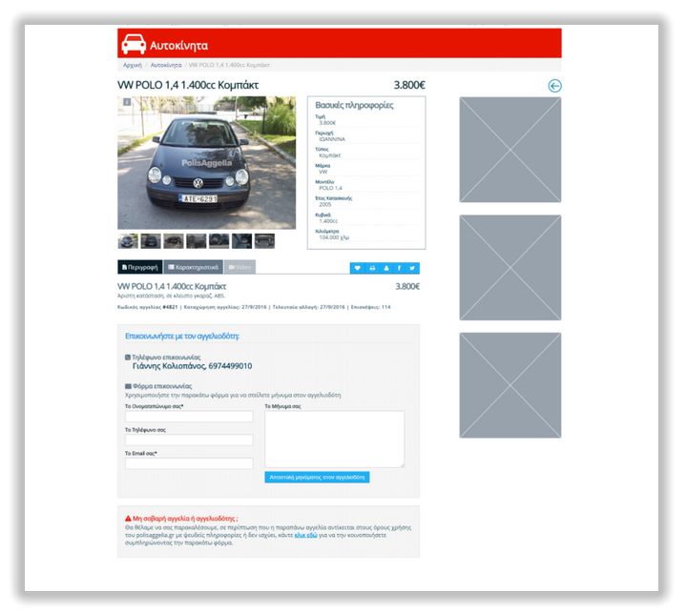Click the Επικοινωνήστε με τον αγγελιοδότη heading
The width and height of the screenshot is (687, 616).
(x=182, y=337)
